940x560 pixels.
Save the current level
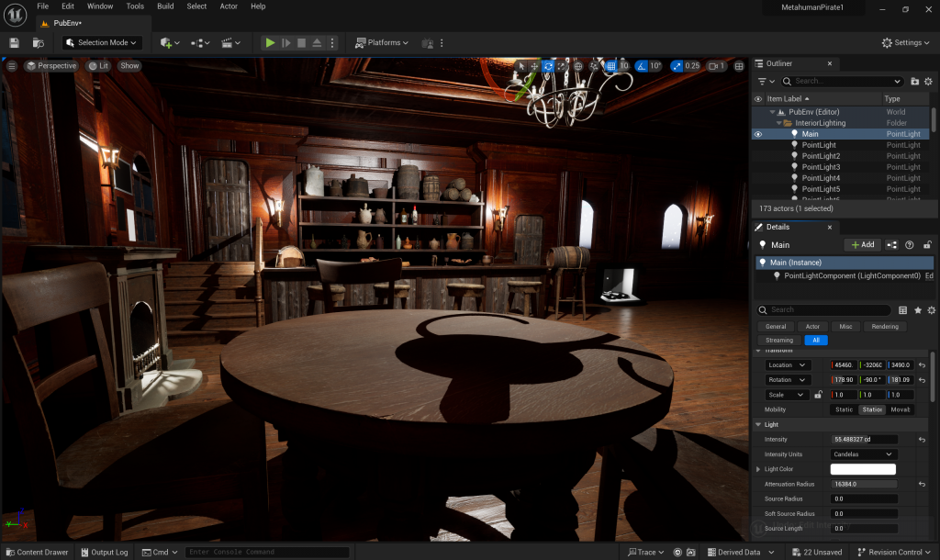(14, 42)
